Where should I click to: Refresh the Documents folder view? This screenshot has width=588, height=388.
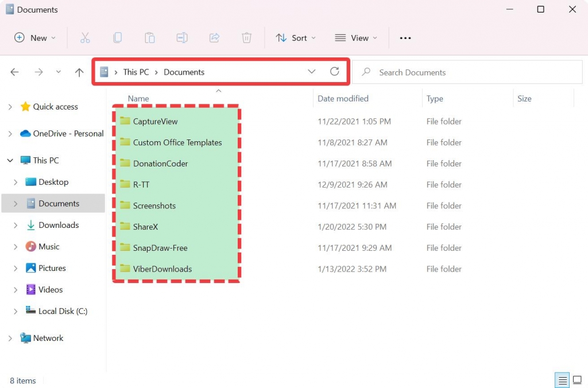pos(335,72)
